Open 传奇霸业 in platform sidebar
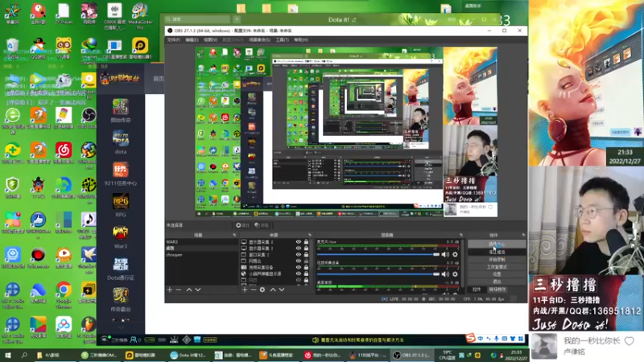Screen dimensions: 644x362 click(x=120, y=300)
